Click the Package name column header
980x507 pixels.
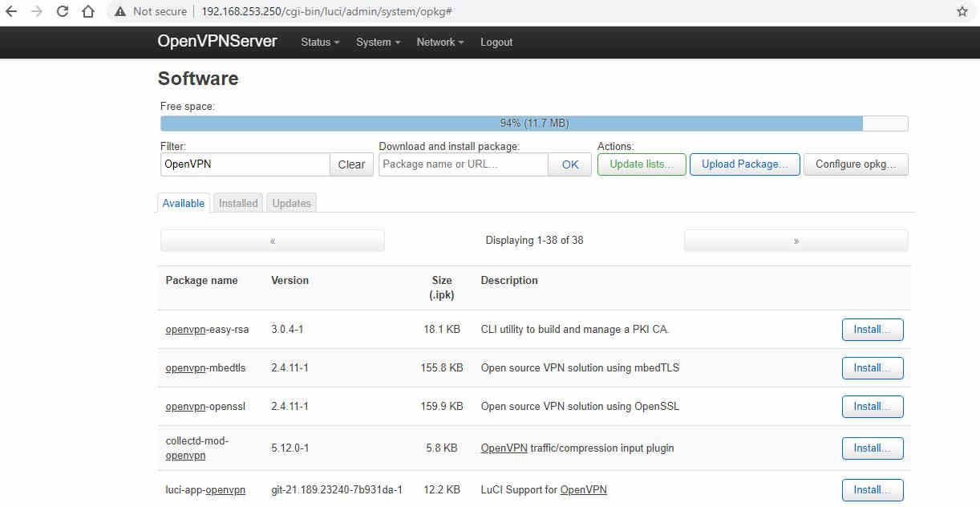[202, 281]
